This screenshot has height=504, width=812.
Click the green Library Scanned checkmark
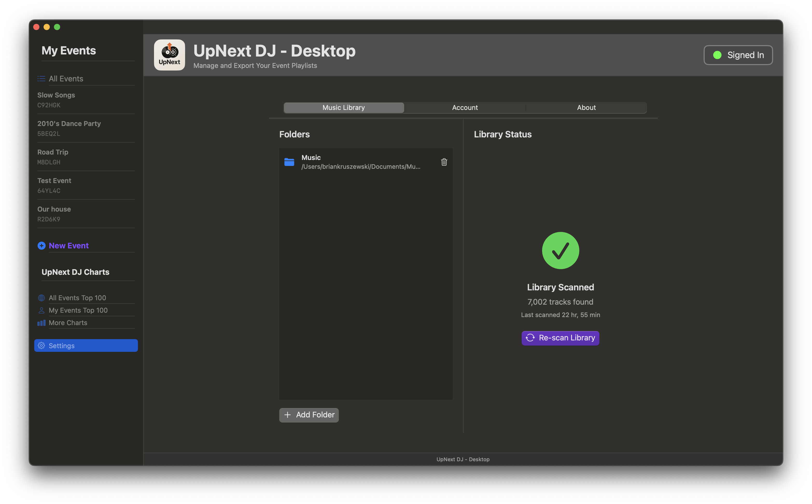(x=560, y=251)
